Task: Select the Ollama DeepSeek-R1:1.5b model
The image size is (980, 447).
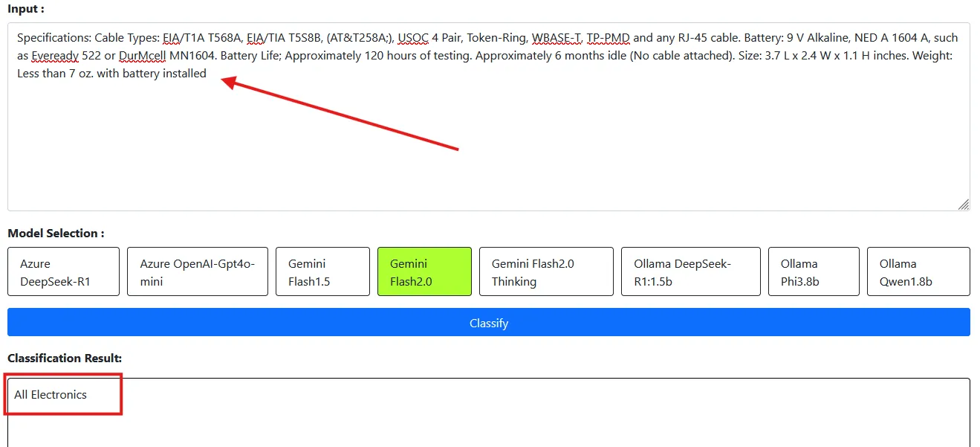Action: [x=690, y=272]
